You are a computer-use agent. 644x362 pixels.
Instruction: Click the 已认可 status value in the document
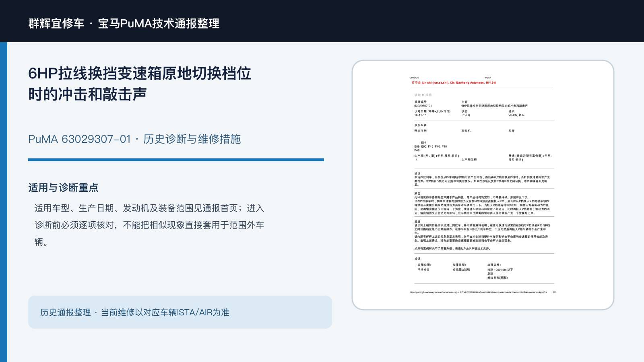(466, 115)
